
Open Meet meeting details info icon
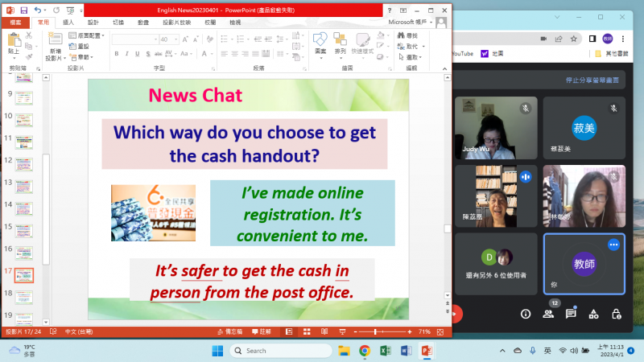click(x=526, y=314)
